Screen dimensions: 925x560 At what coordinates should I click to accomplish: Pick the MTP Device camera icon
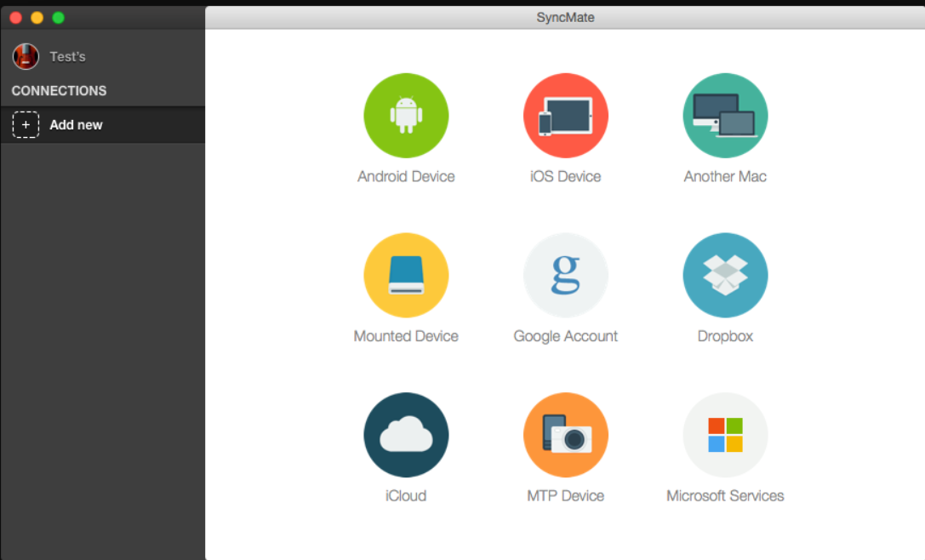566,435
